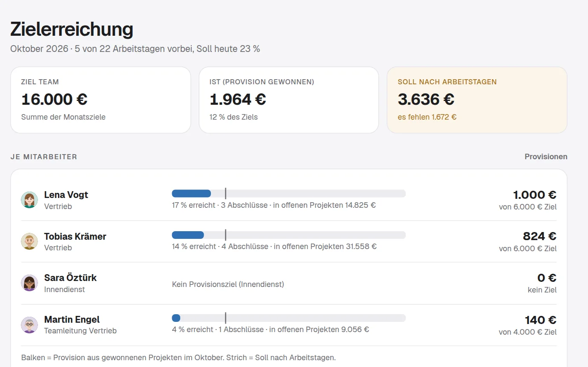Click the 'Teamleitung Vertrieb' role label

pos(81,331)
